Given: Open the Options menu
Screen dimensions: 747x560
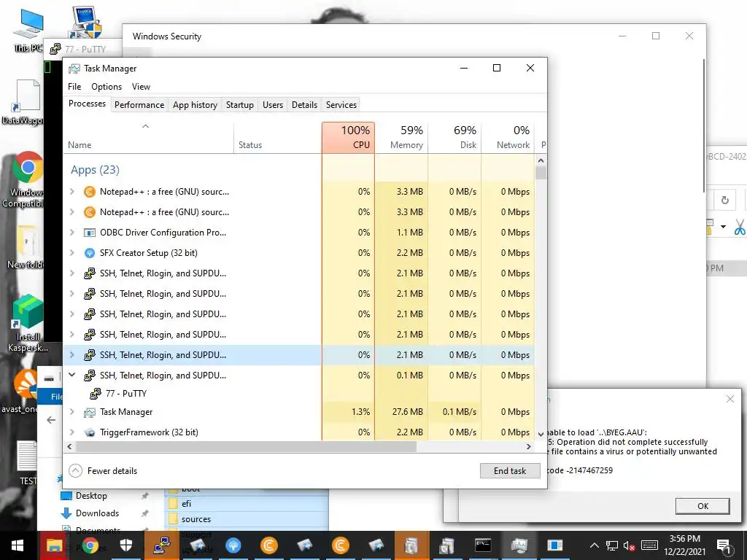Looking at the screenshot, I should click(x=107, y=87).
